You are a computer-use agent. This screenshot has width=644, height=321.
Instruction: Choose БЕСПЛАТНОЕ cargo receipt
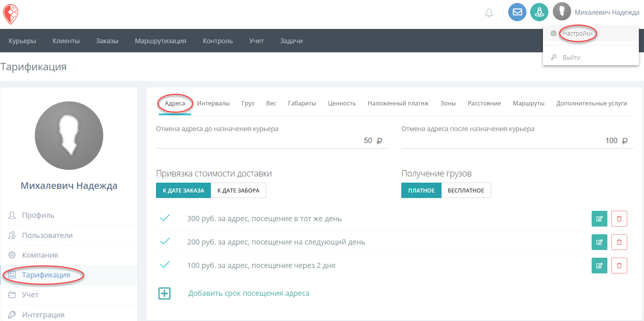(x=466, y=190)
